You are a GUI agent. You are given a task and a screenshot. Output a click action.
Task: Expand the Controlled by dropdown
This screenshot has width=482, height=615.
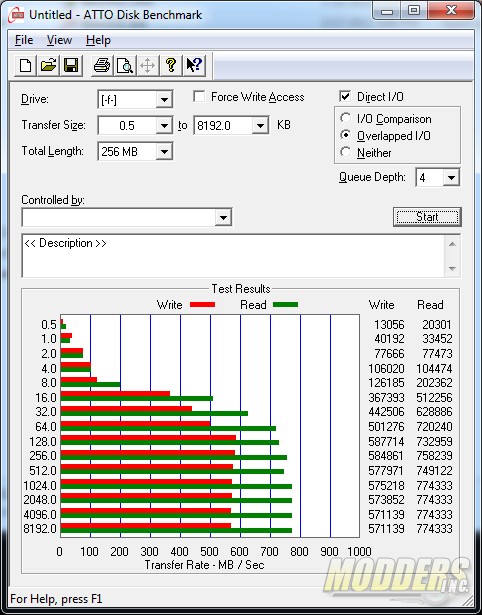223,217
